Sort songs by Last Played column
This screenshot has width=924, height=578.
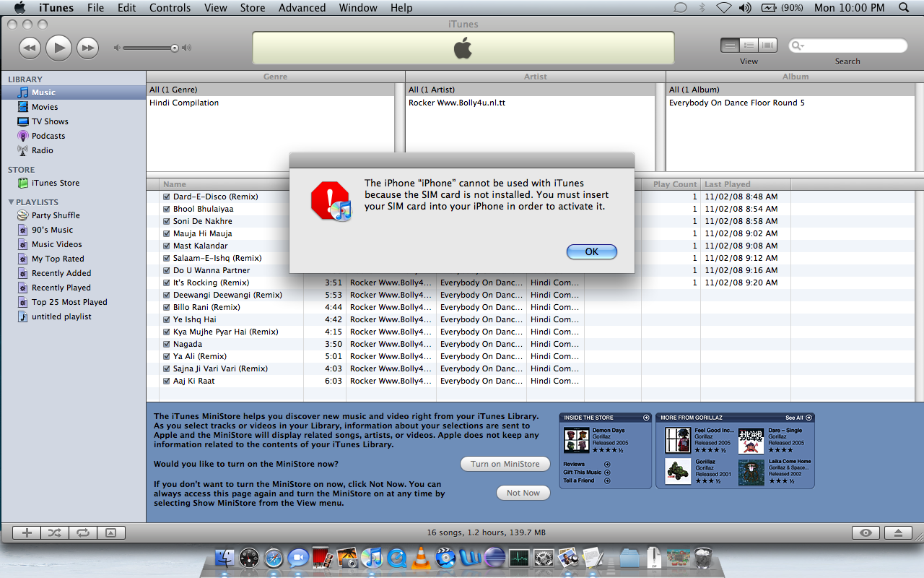tap(746, 184)
